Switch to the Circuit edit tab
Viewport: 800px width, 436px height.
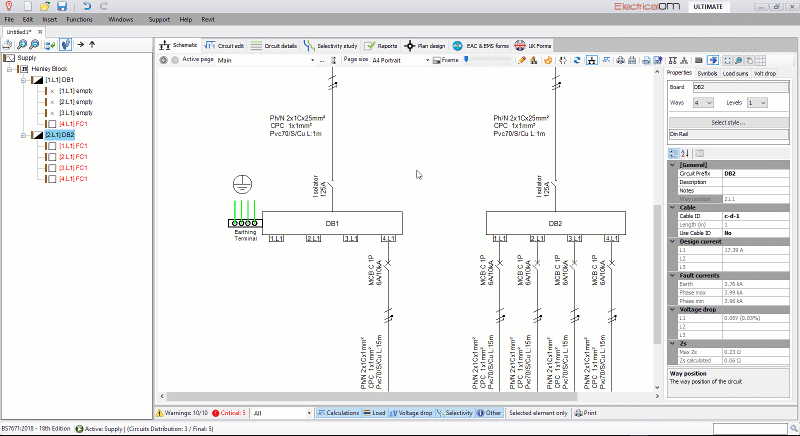click(224, 46)
